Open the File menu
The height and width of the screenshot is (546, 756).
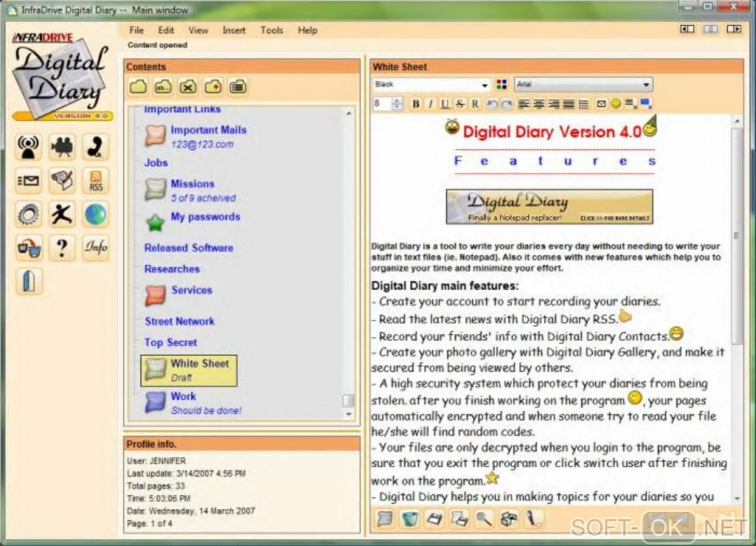tap(136, 30)
